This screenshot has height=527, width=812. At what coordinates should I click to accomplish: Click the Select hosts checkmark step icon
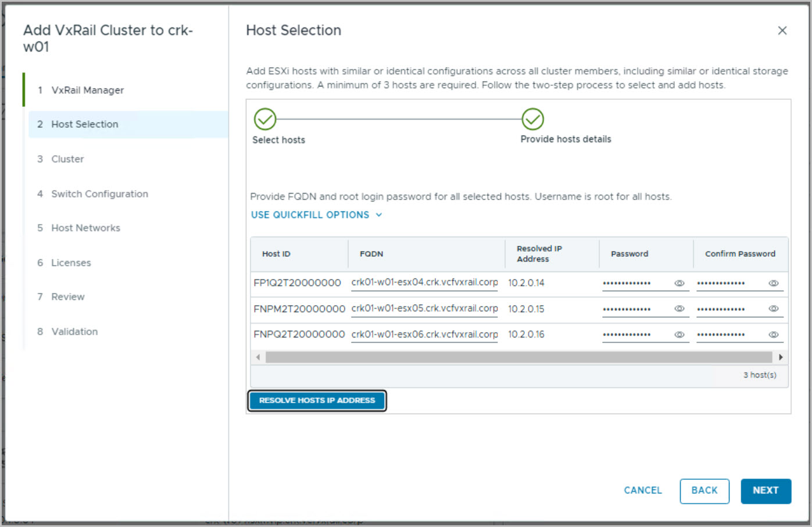[x=265, y=119]
